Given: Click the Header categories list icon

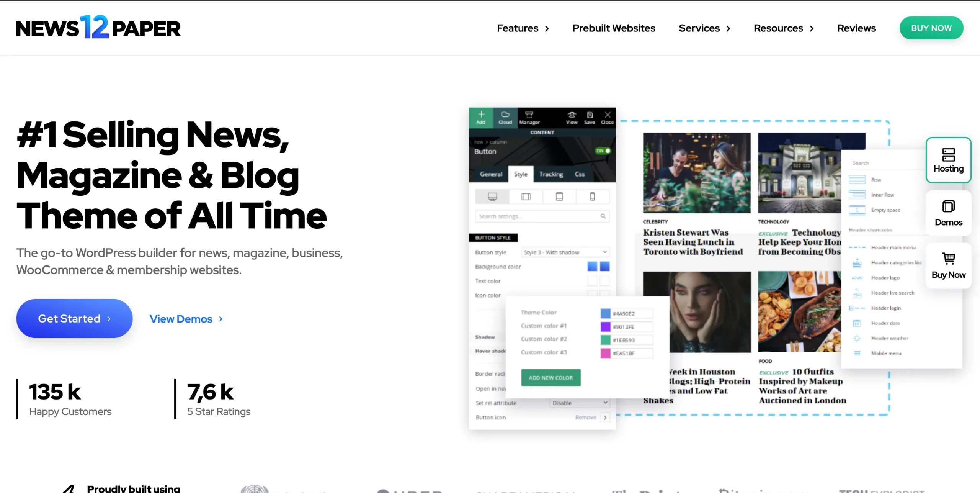Looking at the screenshot, I should 857,263.
